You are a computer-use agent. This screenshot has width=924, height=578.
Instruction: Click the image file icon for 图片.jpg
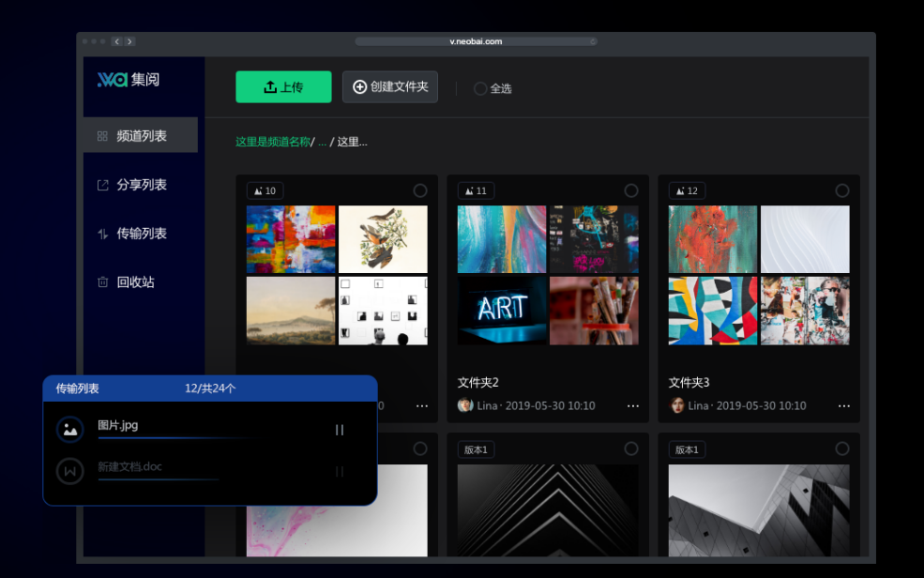tap(69, 429)
